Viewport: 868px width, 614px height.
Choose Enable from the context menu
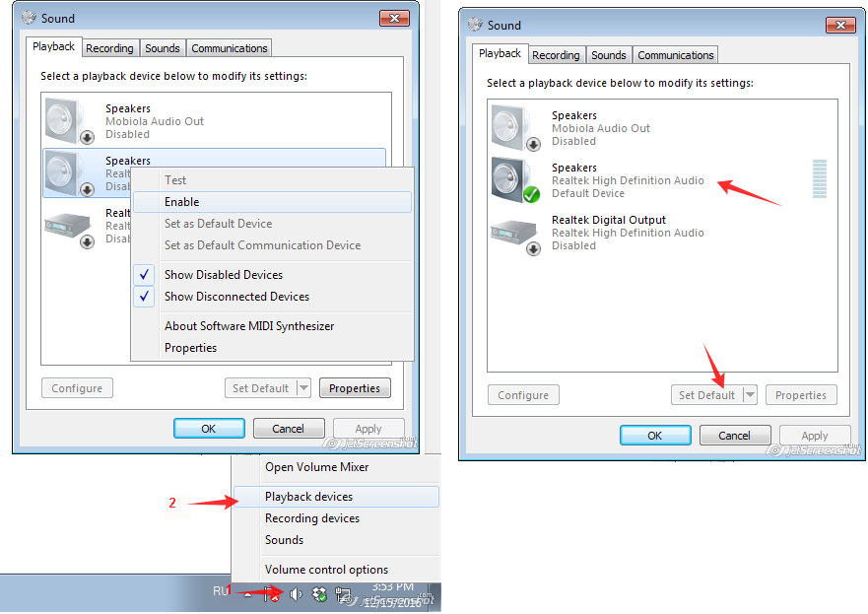[x=272, y=202]
